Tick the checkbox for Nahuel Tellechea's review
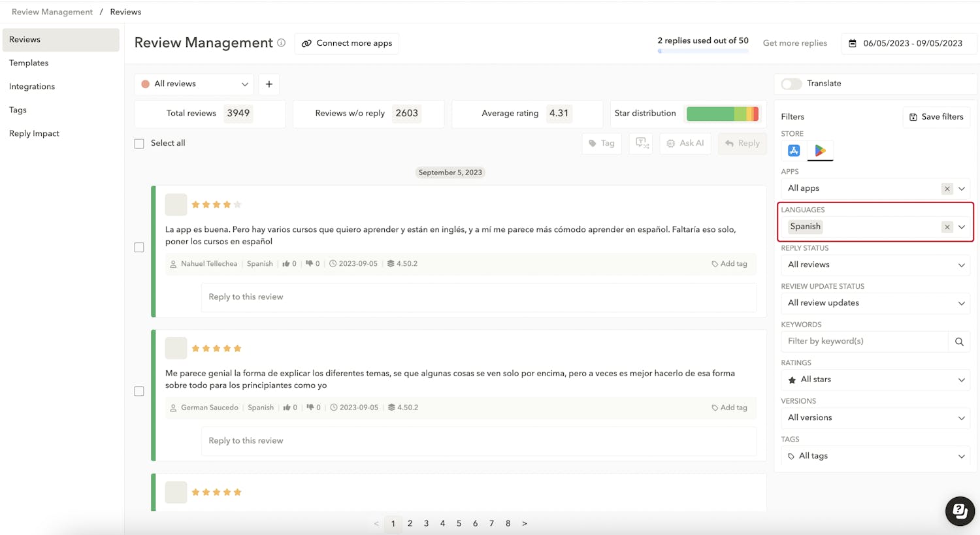The width and height of the screenshot is (980, 535). tap(139, 248)
